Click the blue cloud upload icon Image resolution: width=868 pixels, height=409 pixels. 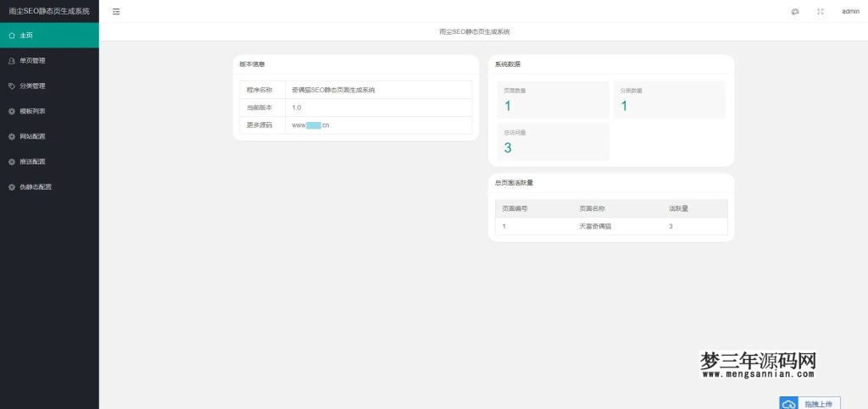tap(789, 404)
